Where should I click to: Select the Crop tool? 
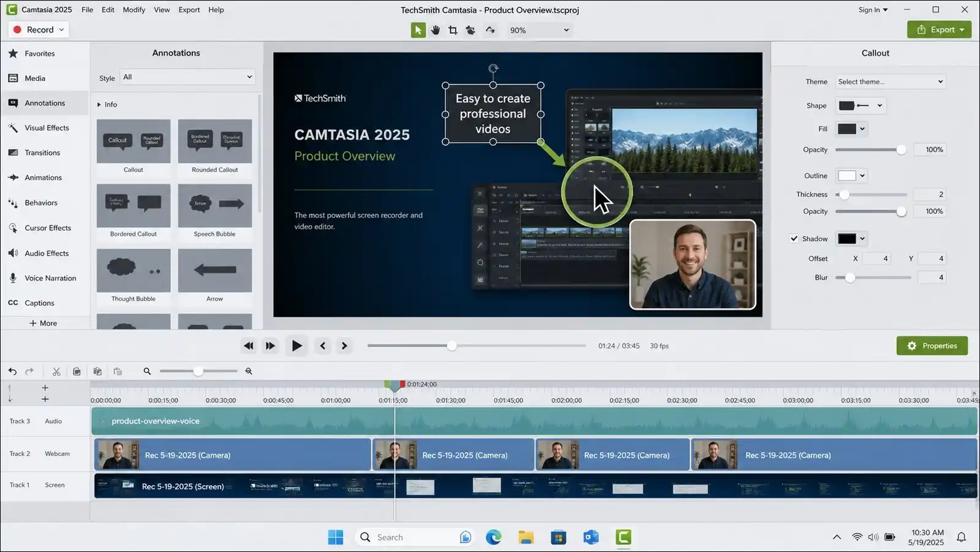tap(453, 30)
